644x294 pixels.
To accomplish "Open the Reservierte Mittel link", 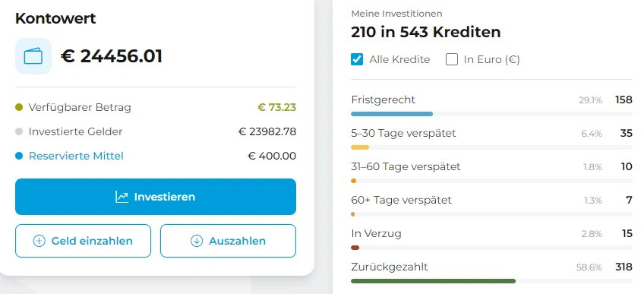I will point(76,156).
